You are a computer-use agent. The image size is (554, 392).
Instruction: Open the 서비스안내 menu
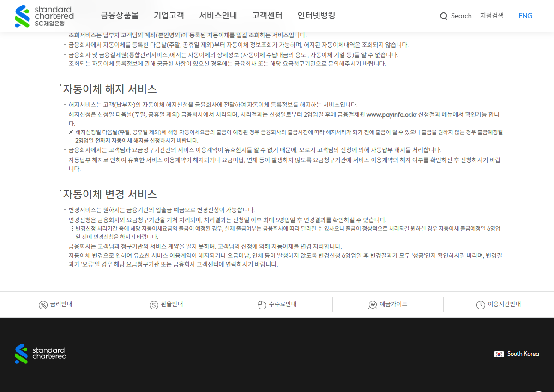coord(218,16)
